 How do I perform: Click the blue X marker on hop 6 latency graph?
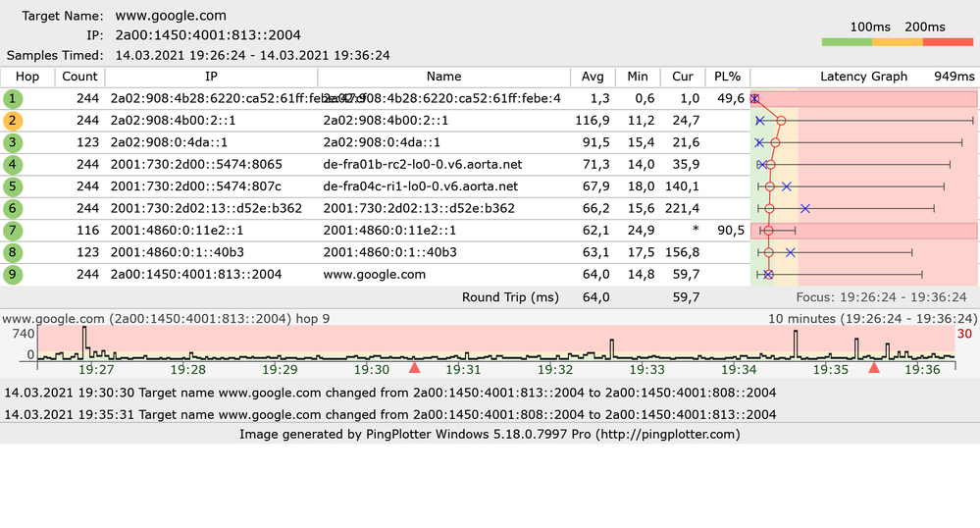coord(805,208)
